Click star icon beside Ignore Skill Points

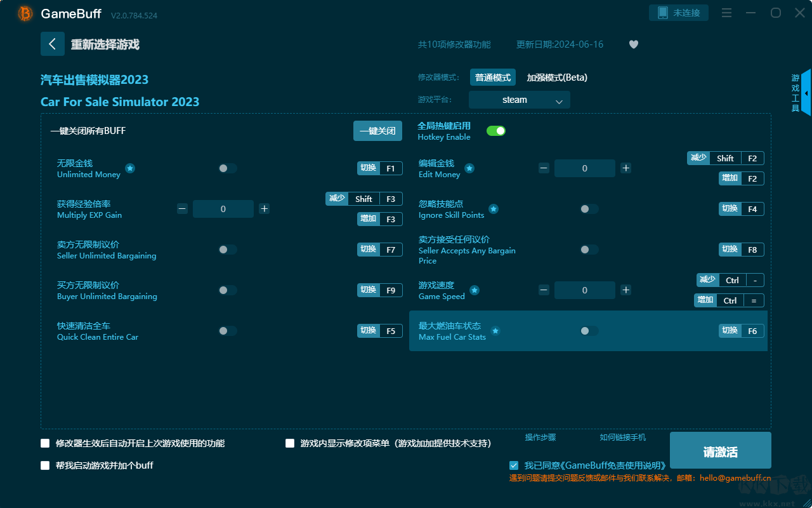494,209
